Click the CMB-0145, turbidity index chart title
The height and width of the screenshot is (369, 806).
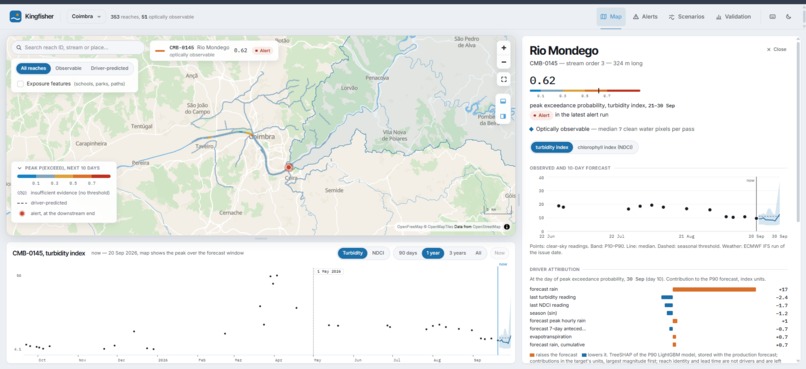(49, 253)
